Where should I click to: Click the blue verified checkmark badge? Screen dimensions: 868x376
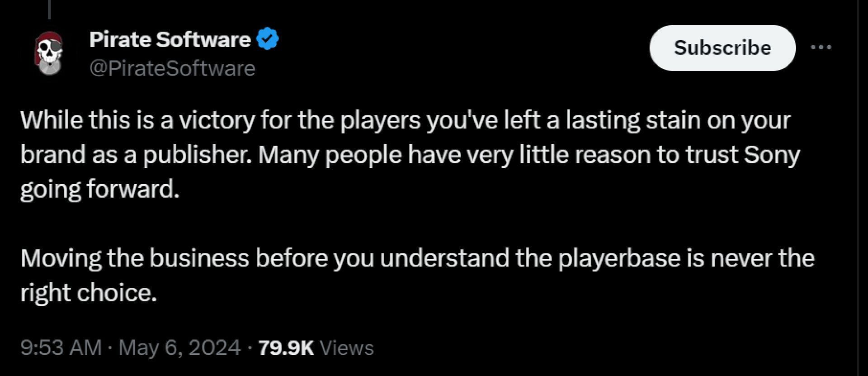pyautogui.click(x=267, y=39)
